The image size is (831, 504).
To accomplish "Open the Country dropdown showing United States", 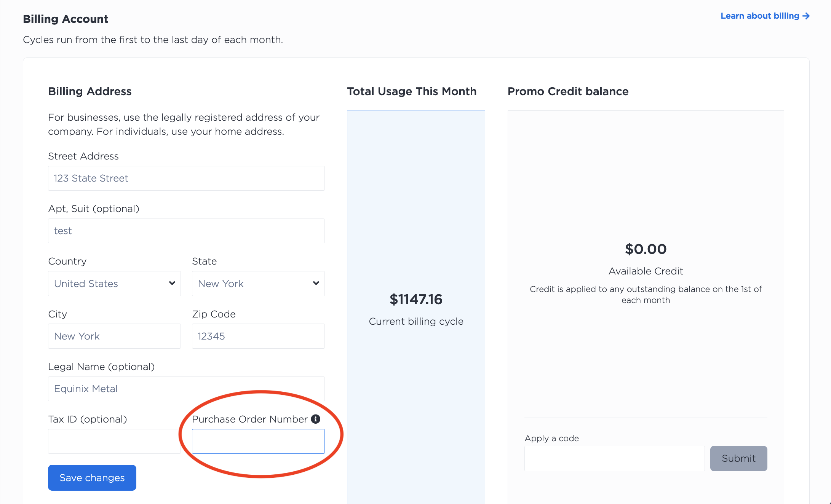I will [x=114, y=284].
